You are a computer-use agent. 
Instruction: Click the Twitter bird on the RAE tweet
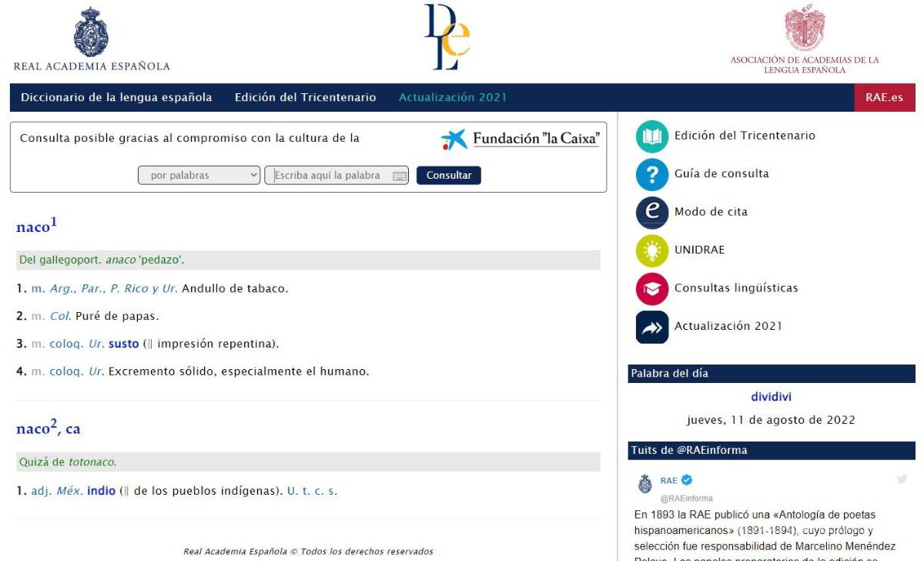pyautogui.click(x=902, y=479)
